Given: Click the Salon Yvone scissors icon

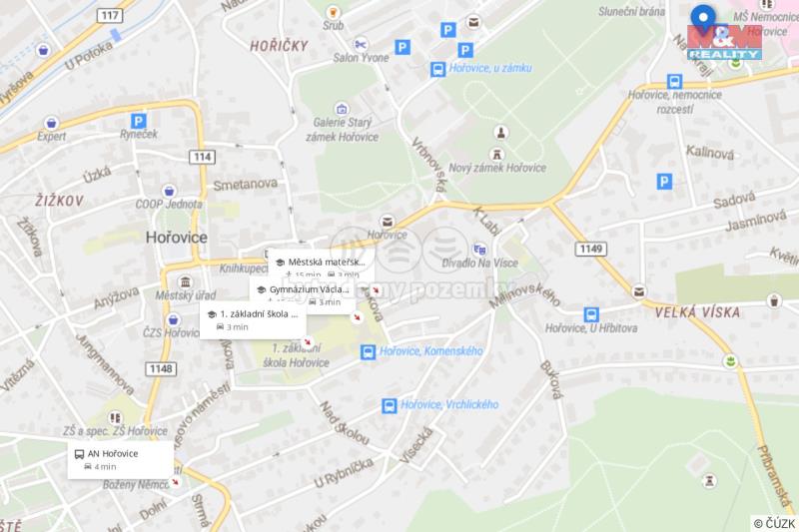Looking at the screenshot, I should pyautogui.click(x=361, y=44).
